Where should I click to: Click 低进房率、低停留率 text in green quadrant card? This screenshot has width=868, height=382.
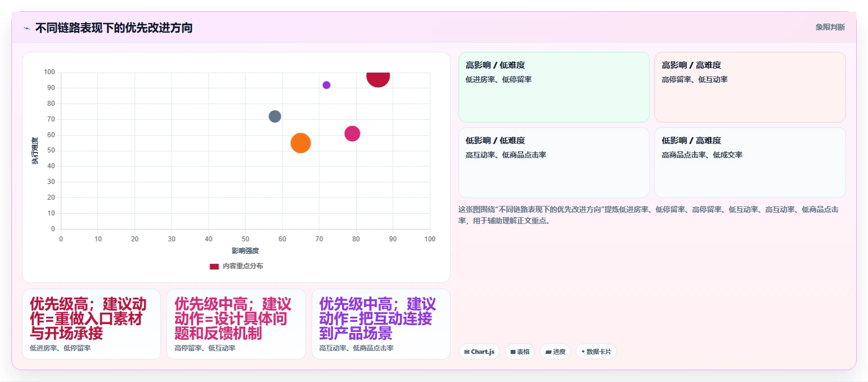click(x=498, y=79)
